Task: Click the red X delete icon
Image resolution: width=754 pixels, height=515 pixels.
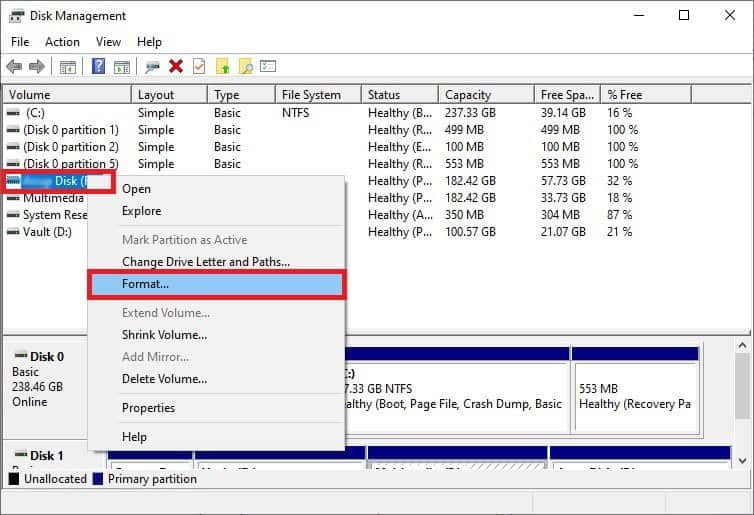Action: 176,66
